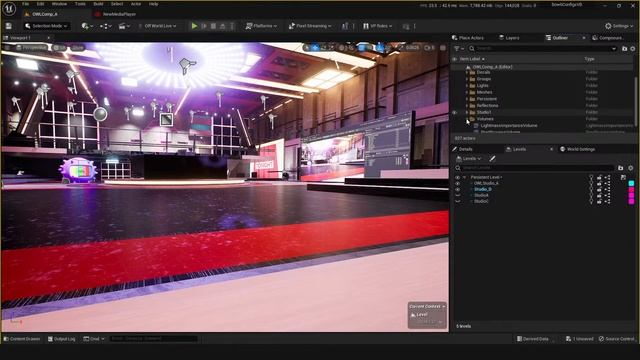
Task: Open the Settings dropdown in toolbar
Action: point(619,26)
